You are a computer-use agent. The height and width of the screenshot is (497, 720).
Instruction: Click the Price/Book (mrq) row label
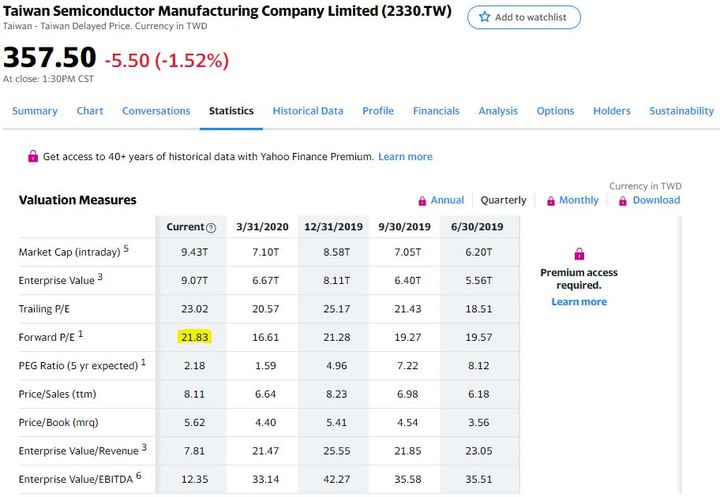pyautogui.click(x=58, y=423)
